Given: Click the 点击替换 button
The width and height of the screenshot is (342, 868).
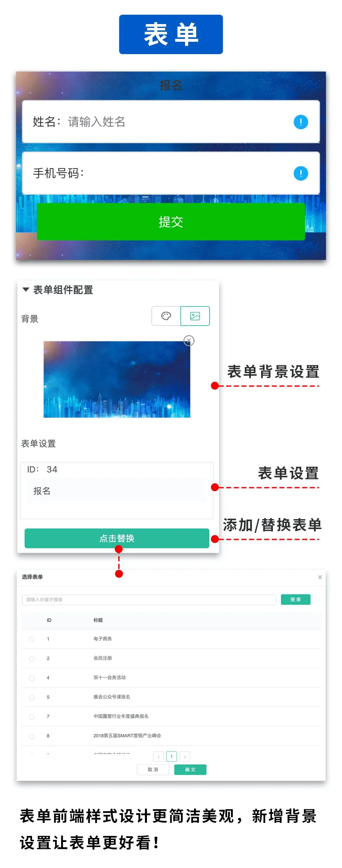Looking at the screenshot, I should tap(117, 538).
